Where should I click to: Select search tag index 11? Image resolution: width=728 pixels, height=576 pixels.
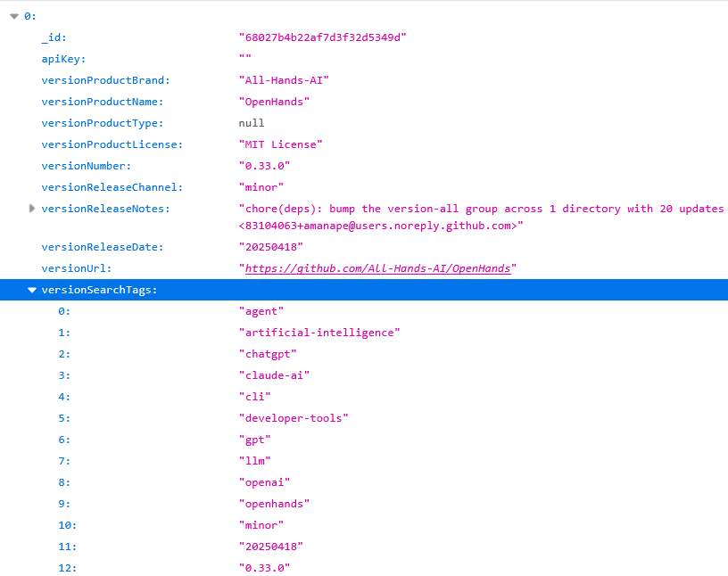(x=67, y=547)
